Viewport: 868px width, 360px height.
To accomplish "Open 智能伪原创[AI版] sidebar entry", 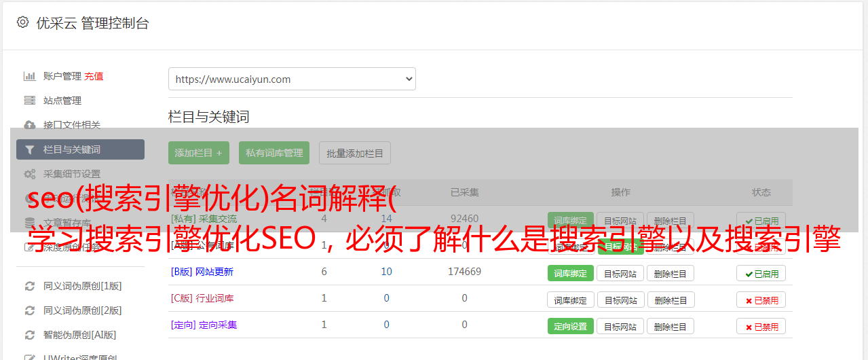I will point(80,335).
